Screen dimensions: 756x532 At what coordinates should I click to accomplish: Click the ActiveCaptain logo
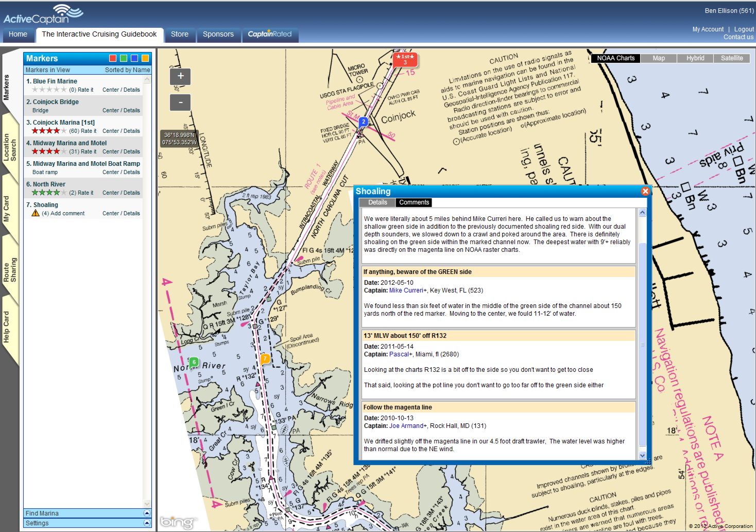(x=43, y=15)
